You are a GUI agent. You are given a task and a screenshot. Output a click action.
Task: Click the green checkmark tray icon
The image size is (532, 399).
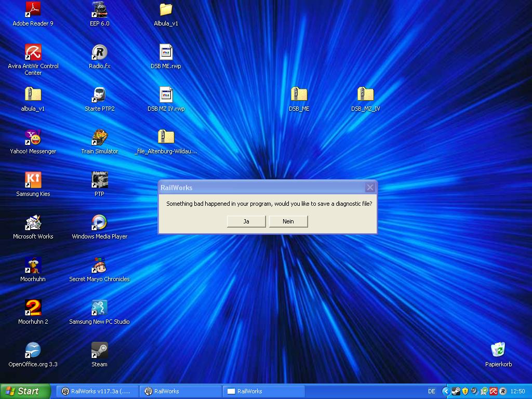pos(484,391)
